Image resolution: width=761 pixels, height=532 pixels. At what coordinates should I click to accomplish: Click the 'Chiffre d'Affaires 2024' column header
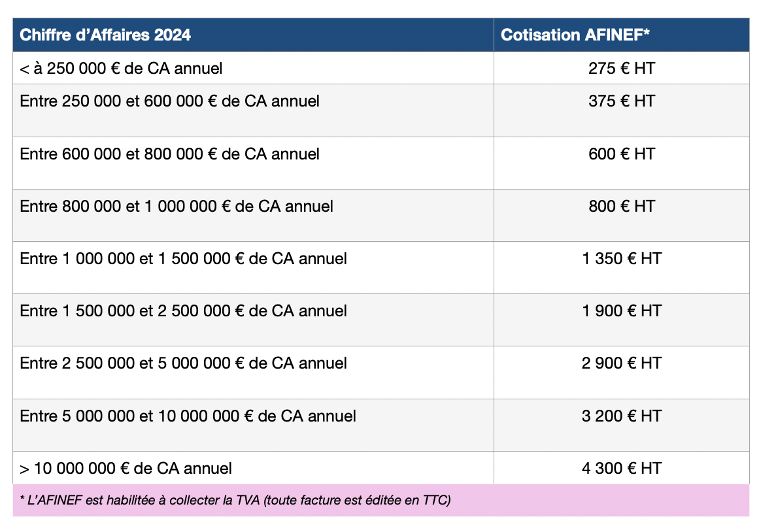[x=106, y=35]
